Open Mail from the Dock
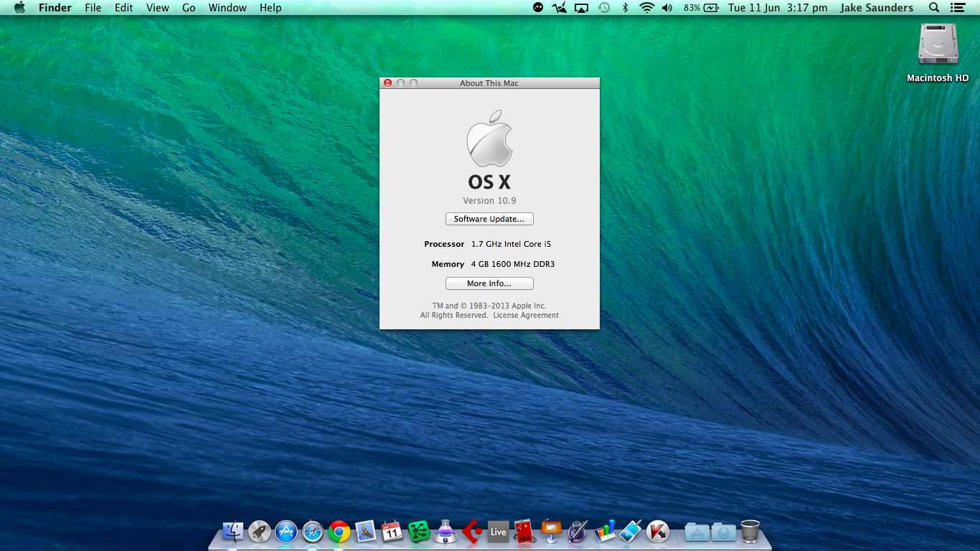 point(366,532)
